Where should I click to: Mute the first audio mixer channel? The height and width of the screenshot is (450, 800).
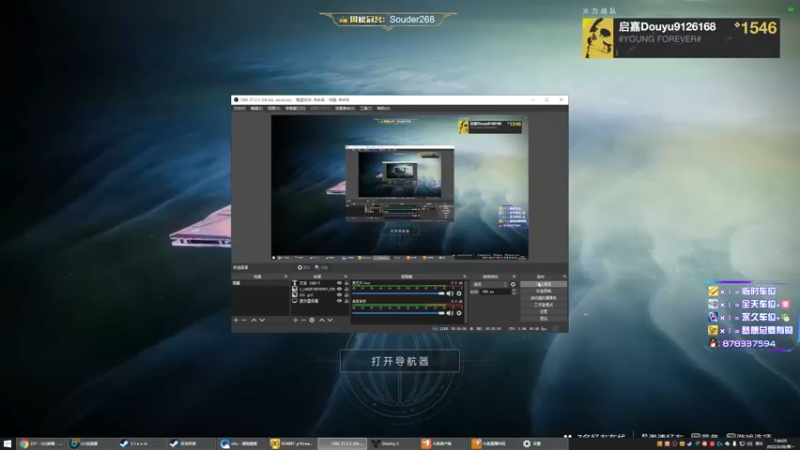450,293
